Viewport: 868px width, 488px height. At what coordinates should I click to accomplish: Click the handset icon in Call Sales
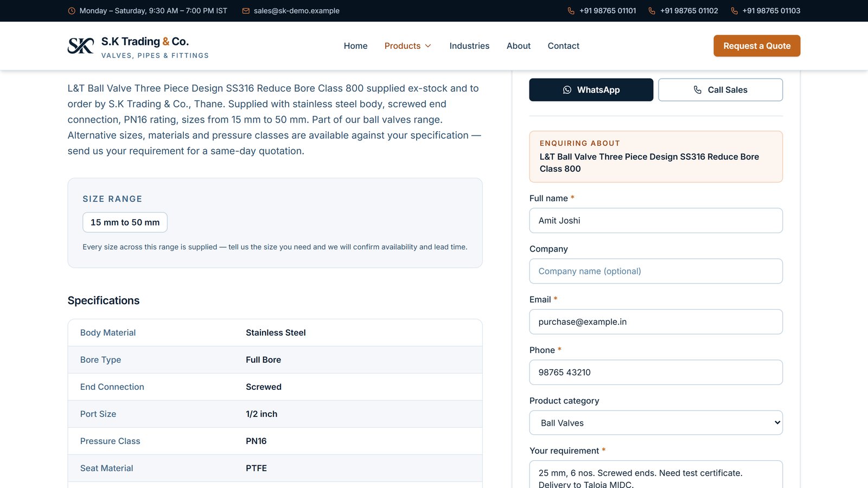point(698,90)
